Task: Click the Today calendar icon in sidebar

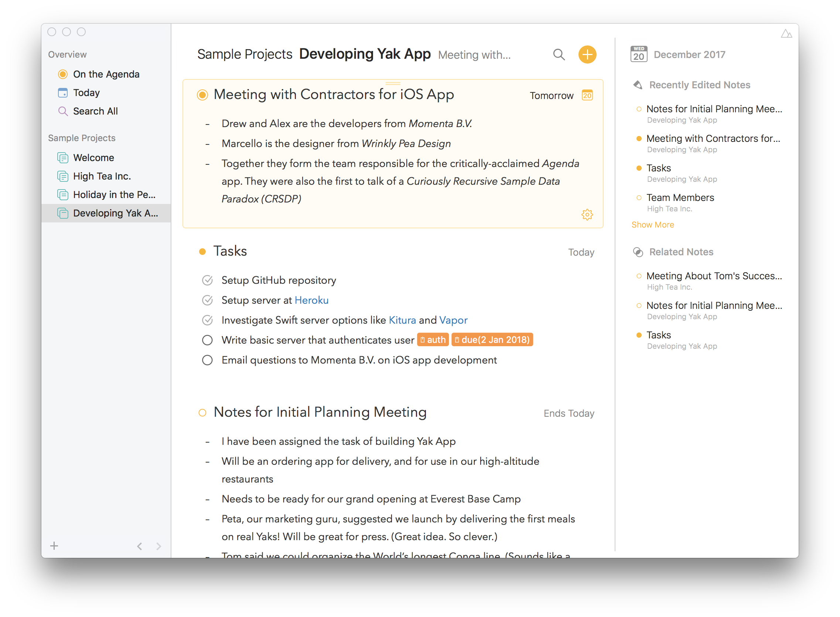Action: (x=62, y=93)
